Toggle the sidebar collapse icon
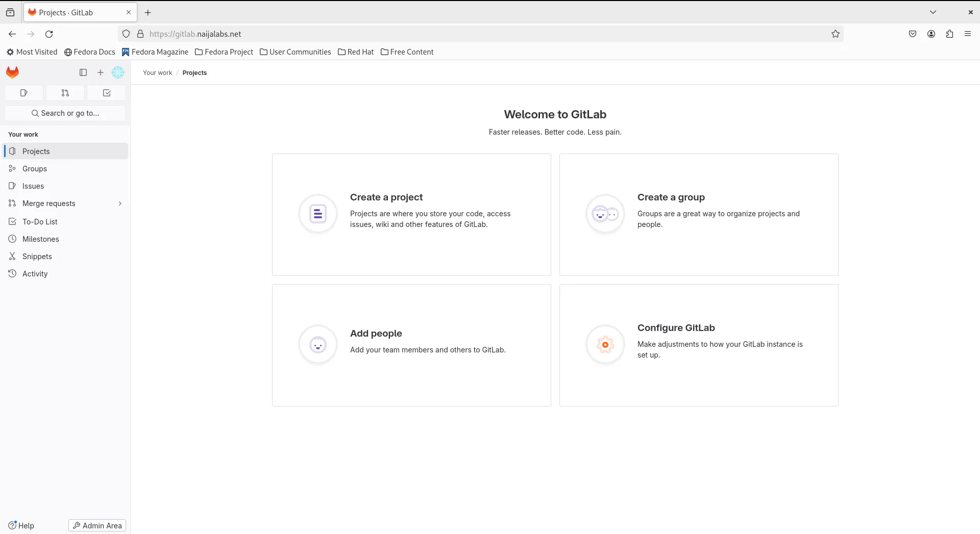The width and height of the screenshot is (980, 534). [83, 72]
